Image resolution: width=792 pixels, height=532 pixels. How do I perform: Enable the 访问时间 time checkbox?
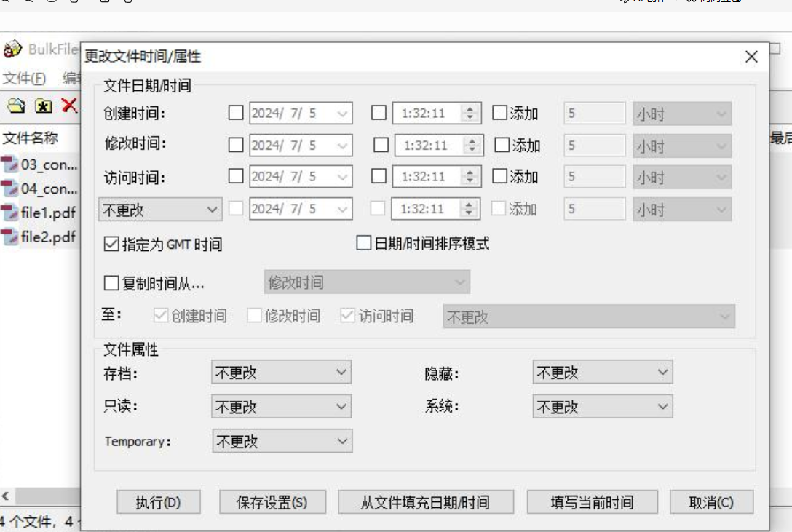[x=379, y=176]
